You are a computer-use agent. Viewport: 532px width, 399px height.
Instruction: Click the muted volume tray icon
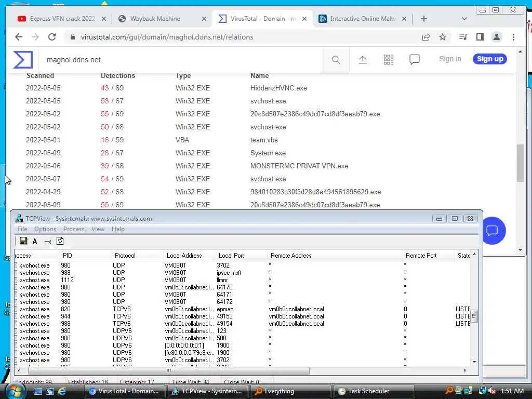[492, 391]
